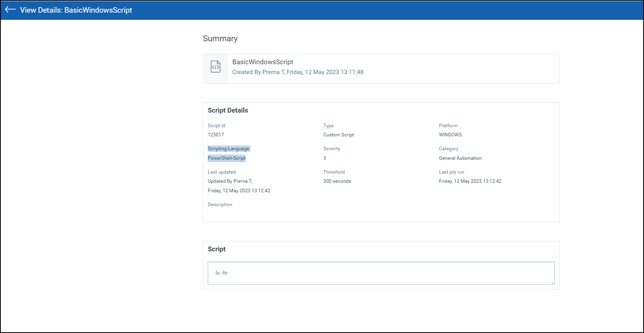Screen dimensions: 644x333
Task: Click the Severity label
Action: tap(332, 149)
